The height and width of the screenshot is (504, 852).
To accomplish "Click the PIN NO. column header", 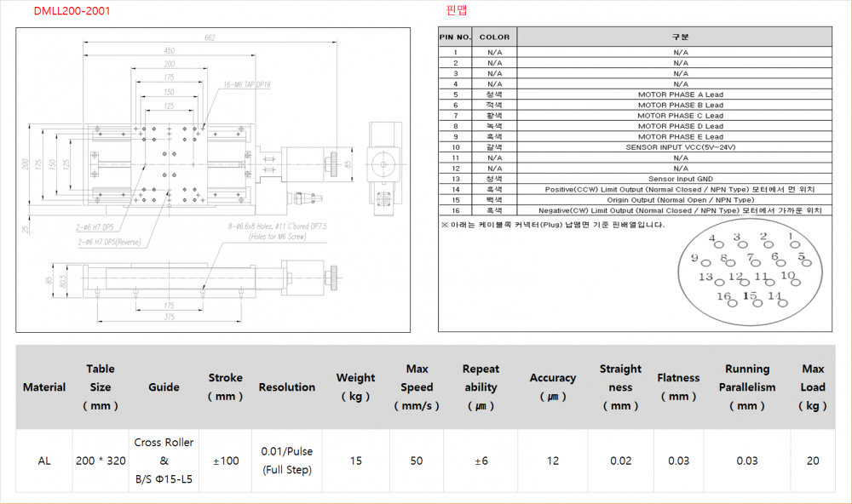I will pos(455,37).
